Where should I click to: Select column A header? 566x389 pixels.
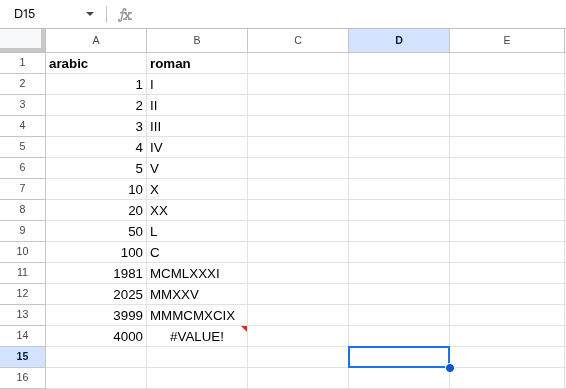[96, 40]
